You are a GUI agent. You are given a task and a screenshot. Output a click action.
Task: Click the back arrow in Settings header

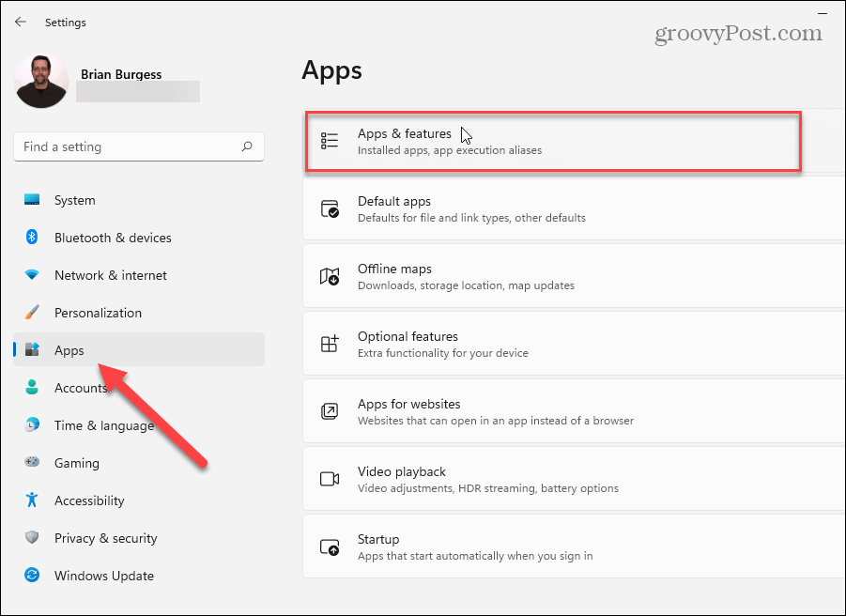(21, 22)
